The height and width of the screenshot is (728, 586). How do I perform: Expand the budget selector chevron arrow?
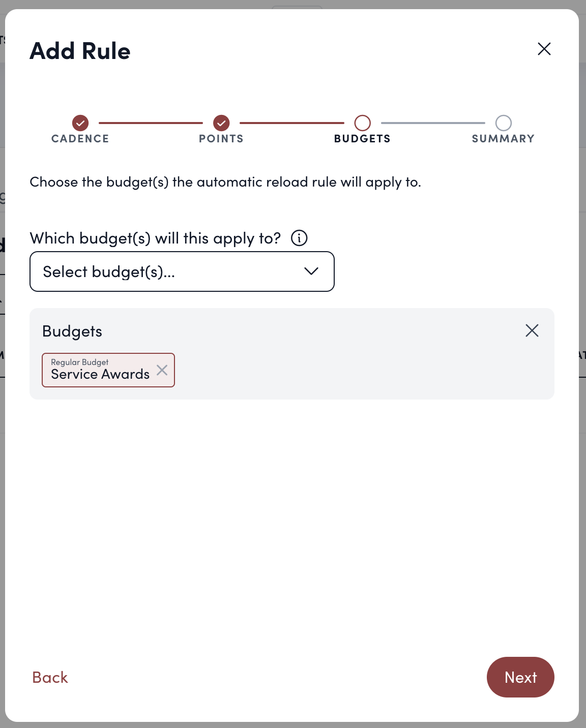pos(311,271)
